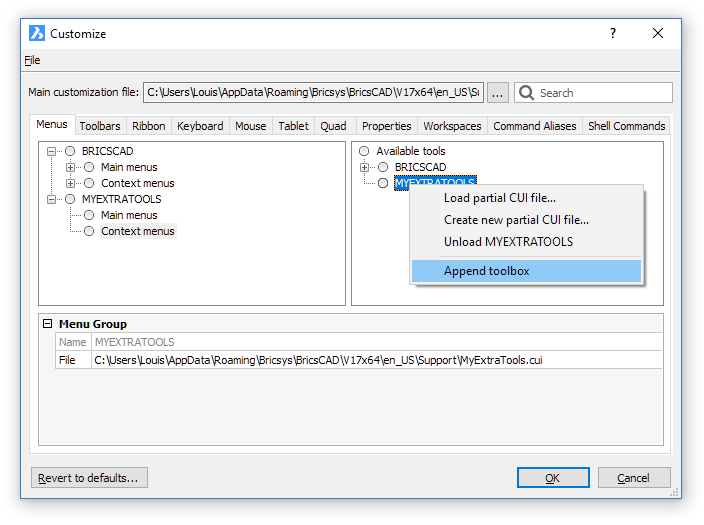This screenshot has width=704, height=525.
Task: Open the File menu
Action: [32, 60]
